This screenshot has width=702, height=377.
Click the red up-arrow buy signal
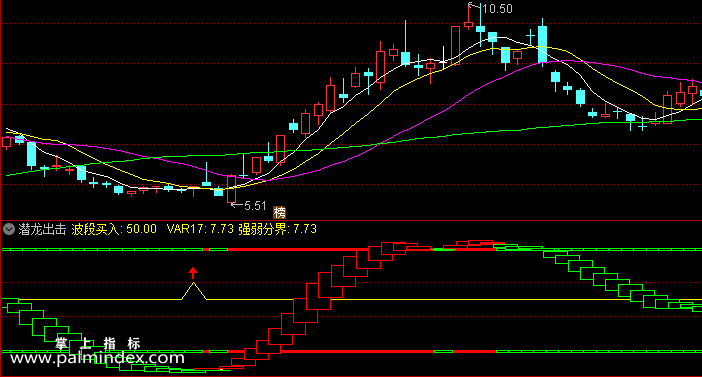193,273
